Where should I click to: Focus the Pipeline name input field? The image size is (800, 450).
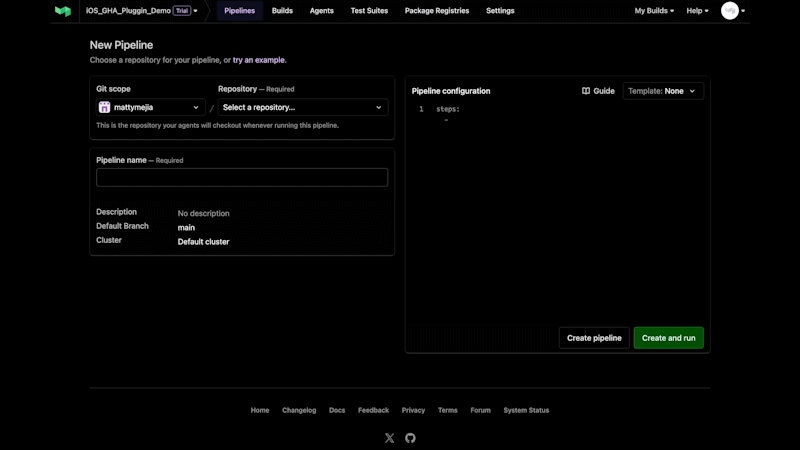[x=242, y=178]
